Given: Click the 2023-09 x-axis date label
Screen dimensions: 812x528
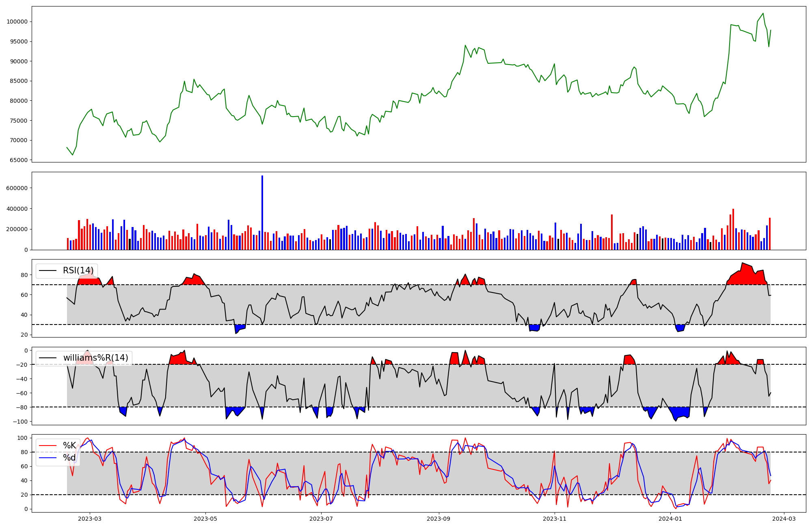Looking at the screenshot, I should pos(438,519).
